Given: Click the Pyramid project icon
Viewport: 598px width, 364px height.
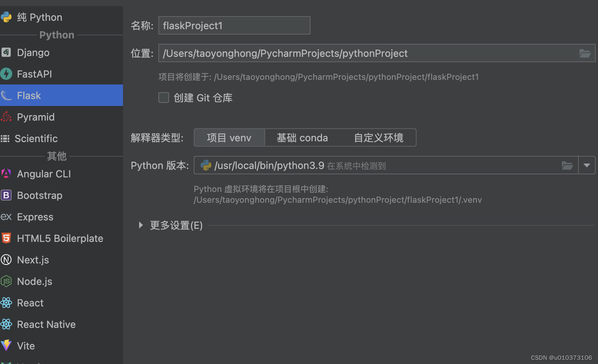Looking at the screenshot, I should [x=6, y=117].
